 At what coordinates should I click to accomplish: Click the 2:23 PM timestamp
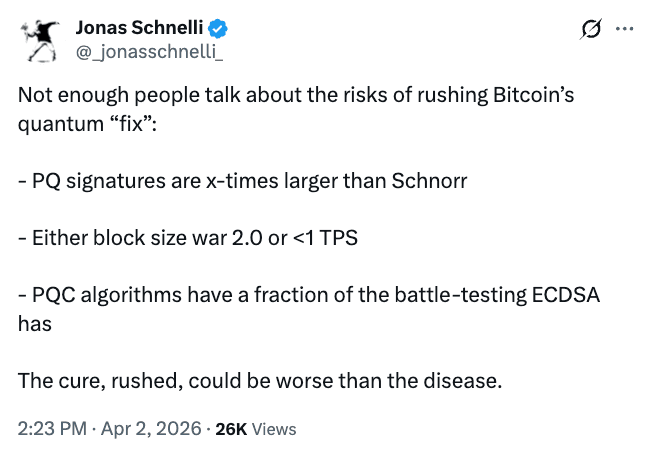[x=49, y=428]
